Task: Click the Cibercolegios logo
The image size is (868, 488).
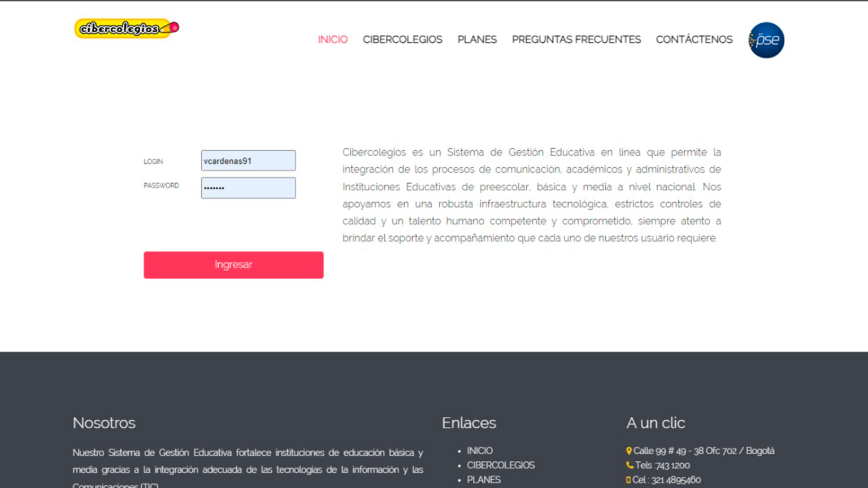Action: pyautogui.click(x=127, y=28)
